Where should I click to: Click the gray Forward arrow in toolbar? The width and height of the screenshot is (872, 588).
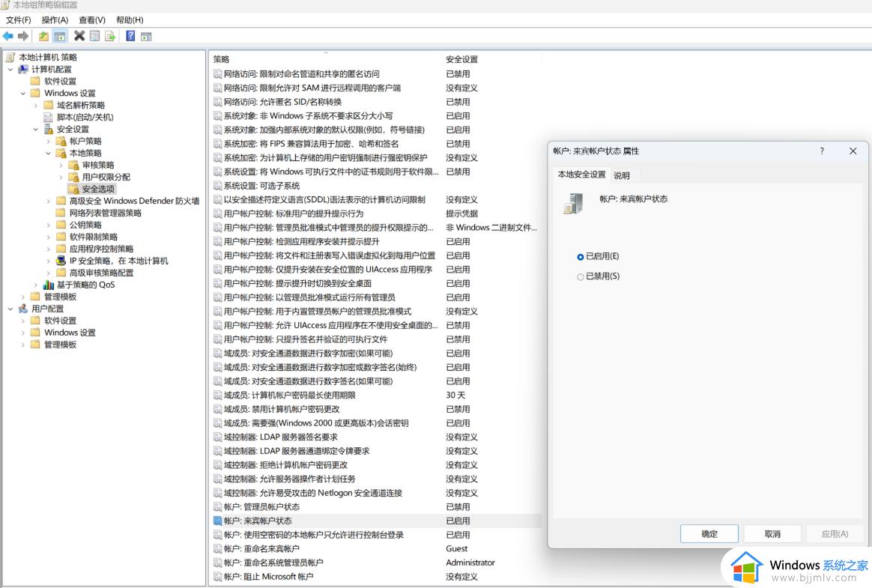tap(22, 36)
